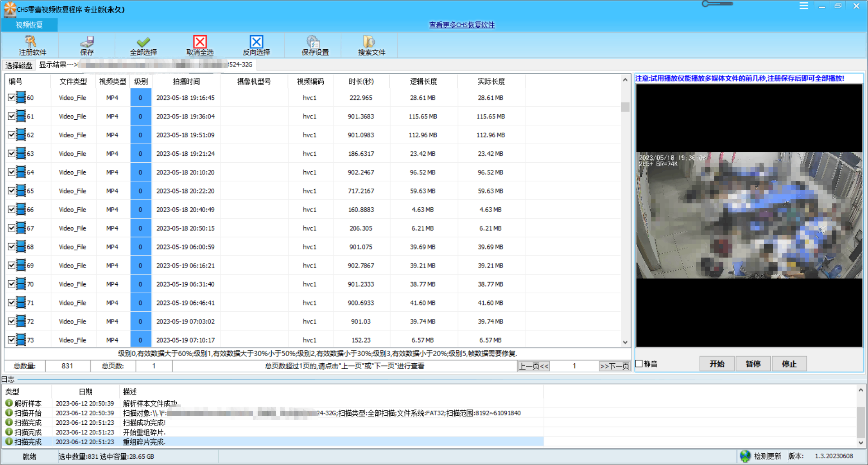
Task: Click the 暂停 pause button
Action: 753,364
